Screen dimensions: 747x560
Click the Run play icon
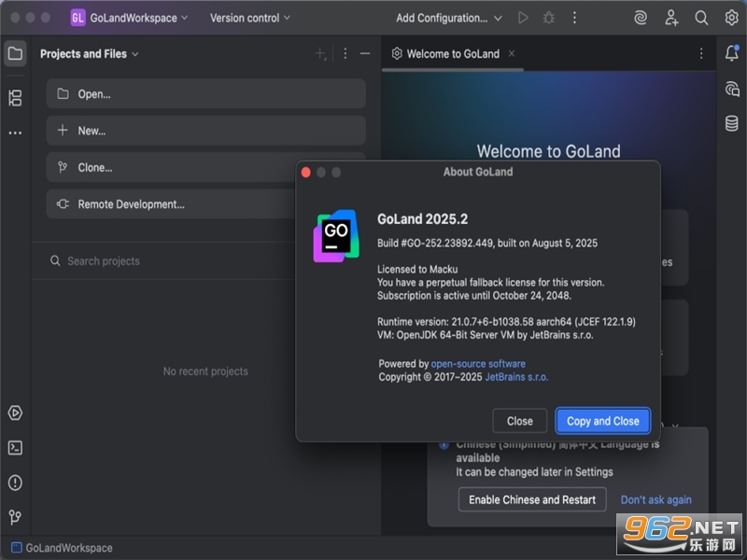[523, 18]
